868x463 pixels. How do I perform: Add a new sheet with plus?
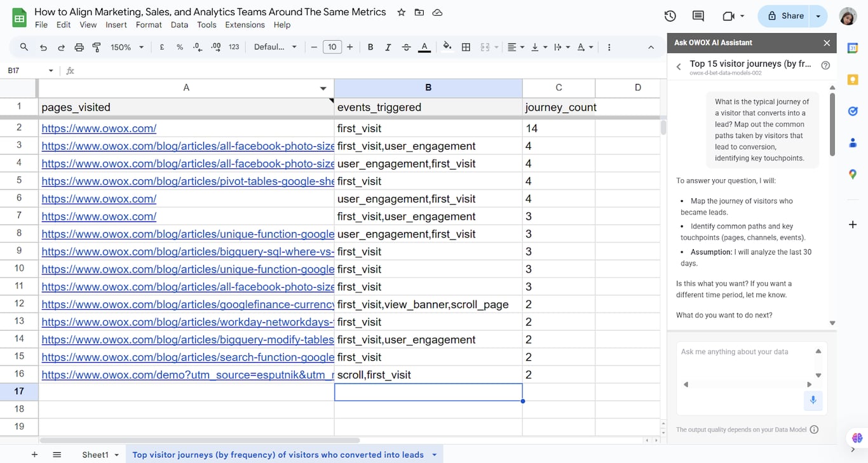coord(34,455)
